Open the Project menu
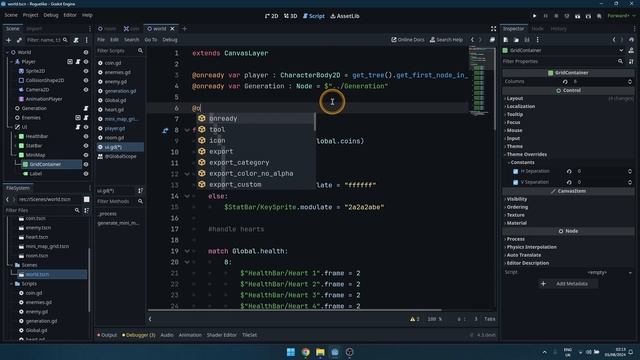640x360 pixels. 30,15
